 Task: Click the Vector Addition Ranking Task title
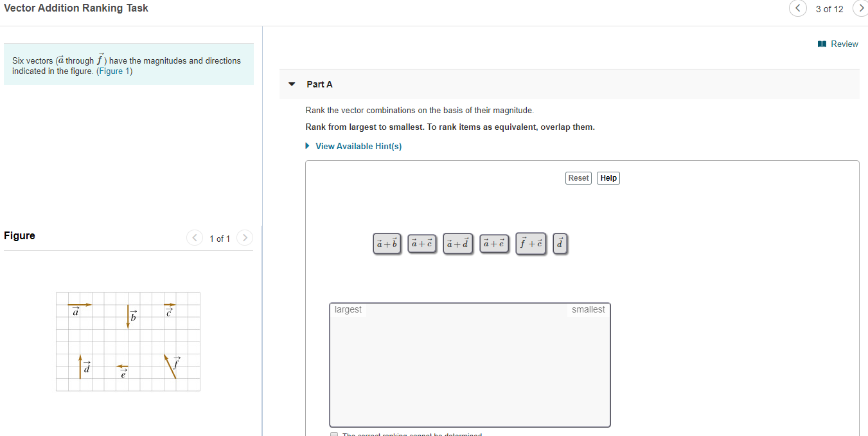click(76, 8)
